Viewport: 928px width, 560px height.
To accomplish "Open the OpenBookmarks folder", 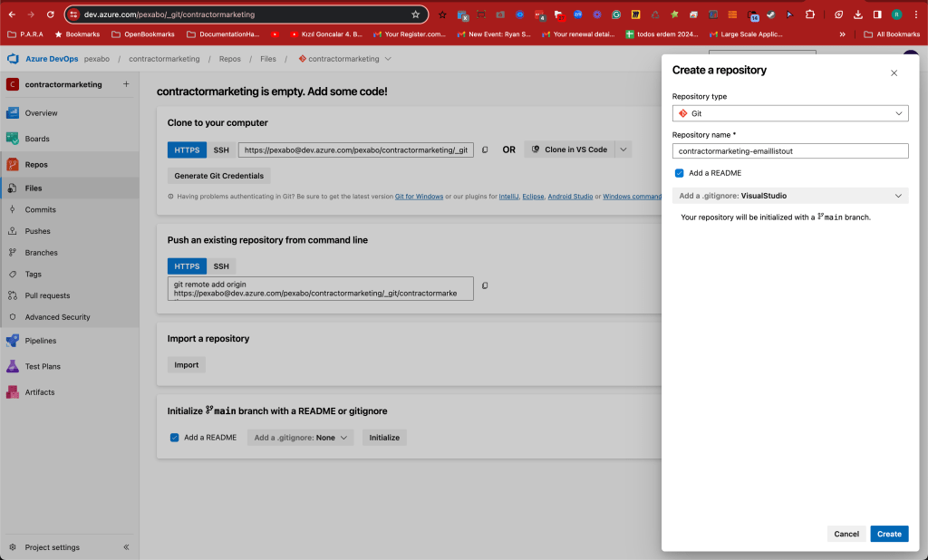I will click(143, 34).
